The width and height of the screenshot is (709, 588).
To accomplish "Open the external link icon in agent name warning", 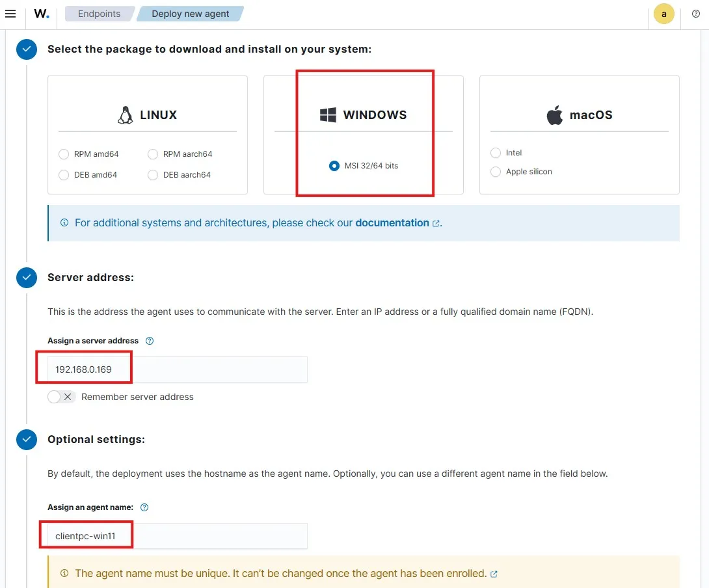I will [x=494, y=574].
